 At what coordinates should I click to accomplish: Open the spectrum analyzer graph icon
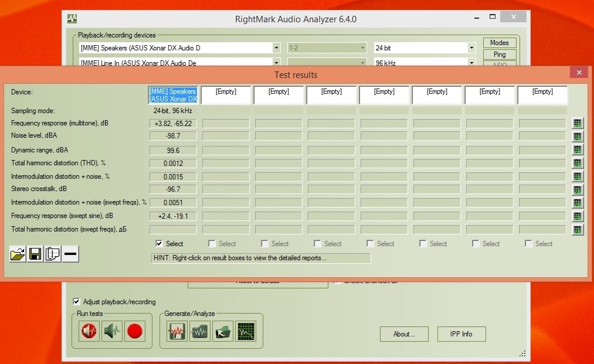[x=246, y=332]
